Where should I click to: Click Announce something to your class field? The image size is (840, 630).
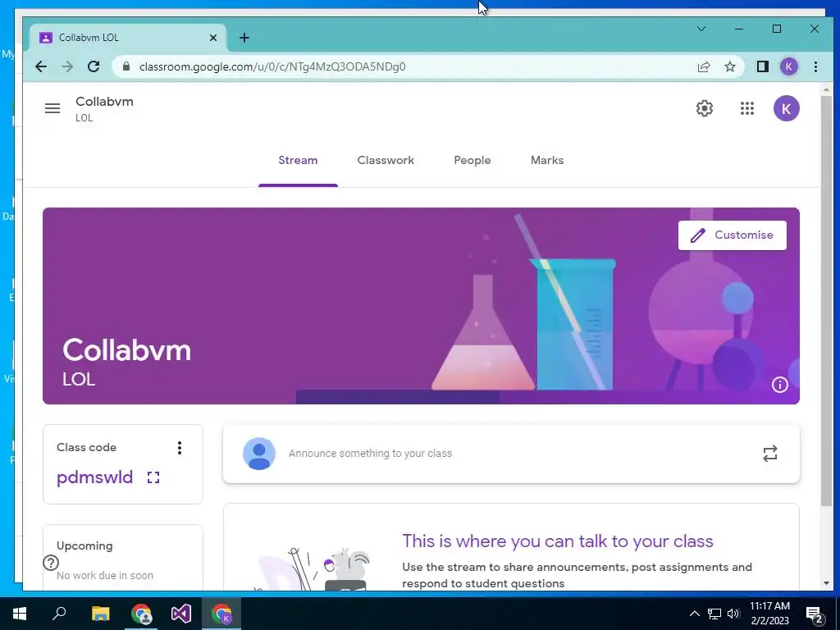[x=370, y=453]
